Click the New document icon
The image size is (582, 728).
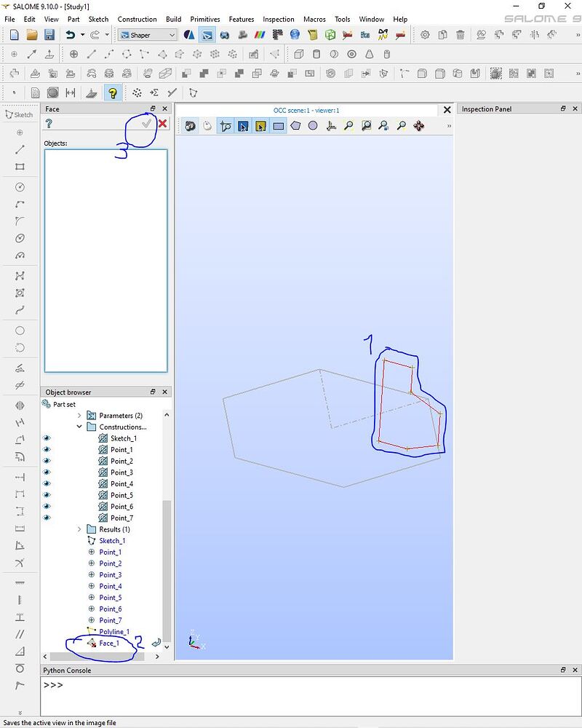(x=14, y=35)
